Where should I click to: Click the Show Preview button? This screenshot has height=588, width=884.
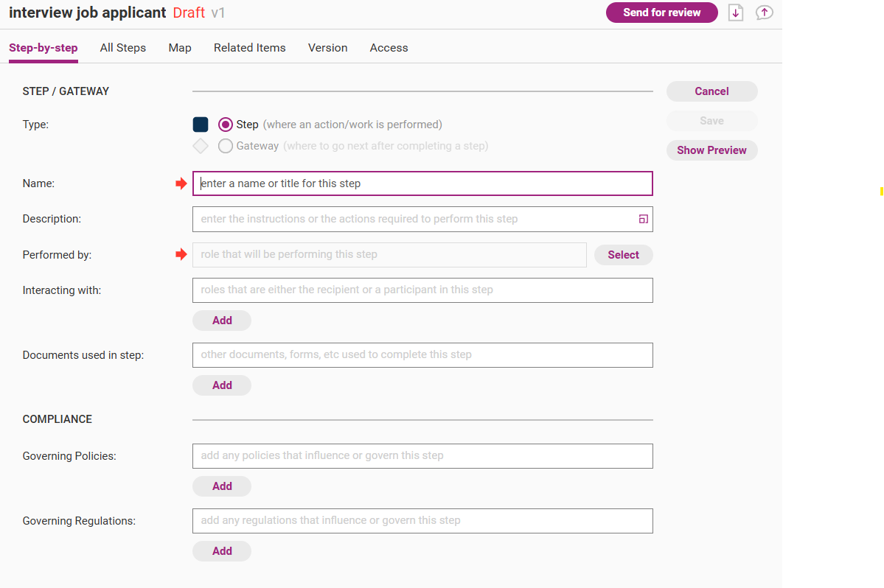pos(711,150)
